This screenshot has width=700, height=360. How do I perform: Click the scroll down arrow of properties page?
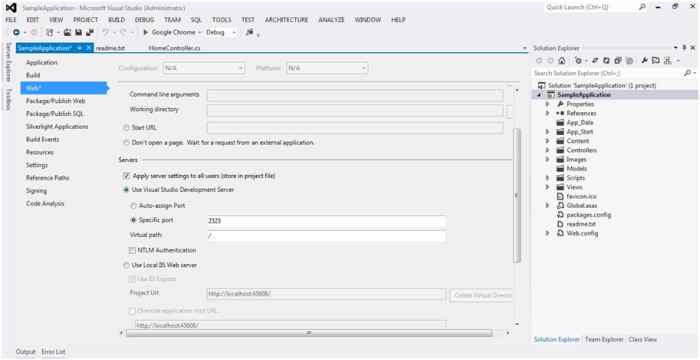point(517,324)
